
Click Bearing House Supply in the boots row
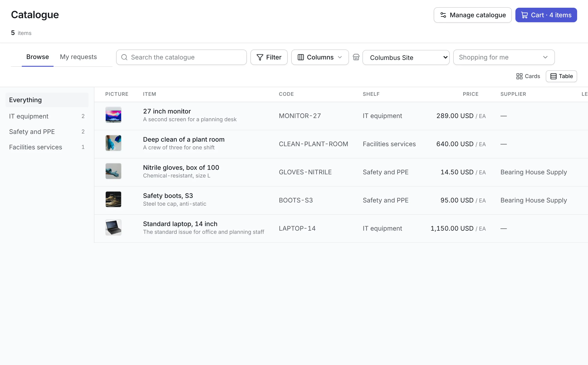click(534, 200)
